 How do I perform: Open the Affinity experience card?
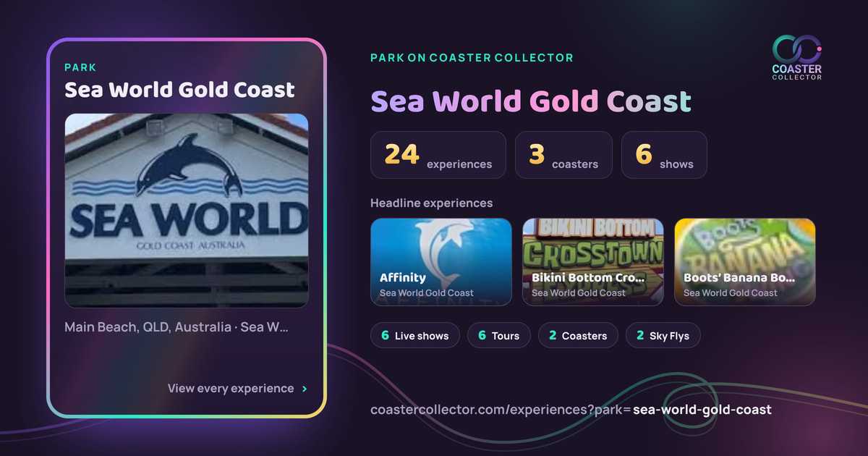point(441,262)
